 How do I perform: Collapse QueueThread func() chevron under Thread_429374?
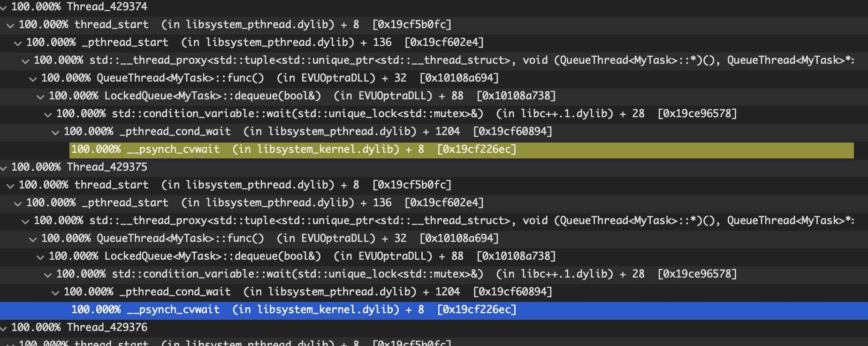[x=33, y=79]
